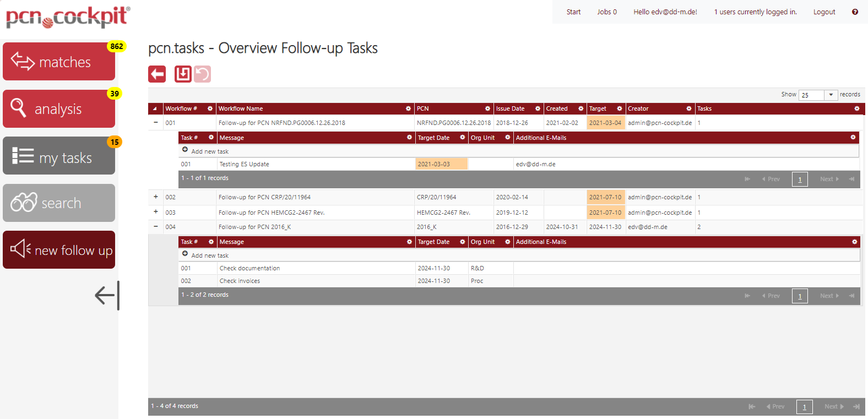Sort by Workflow Name column header
Screen dimensions: 868x419
[241, 108]
